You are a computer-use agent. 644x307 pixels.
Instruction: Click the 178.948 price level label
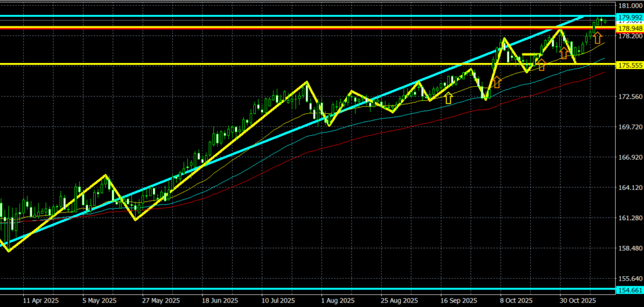click(630, 28)
